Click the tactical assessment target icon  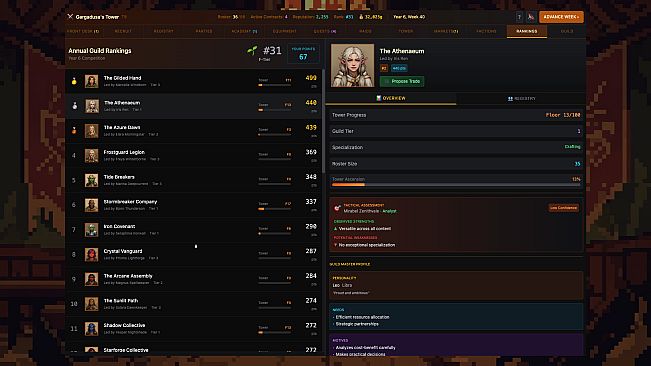[337, 208]
